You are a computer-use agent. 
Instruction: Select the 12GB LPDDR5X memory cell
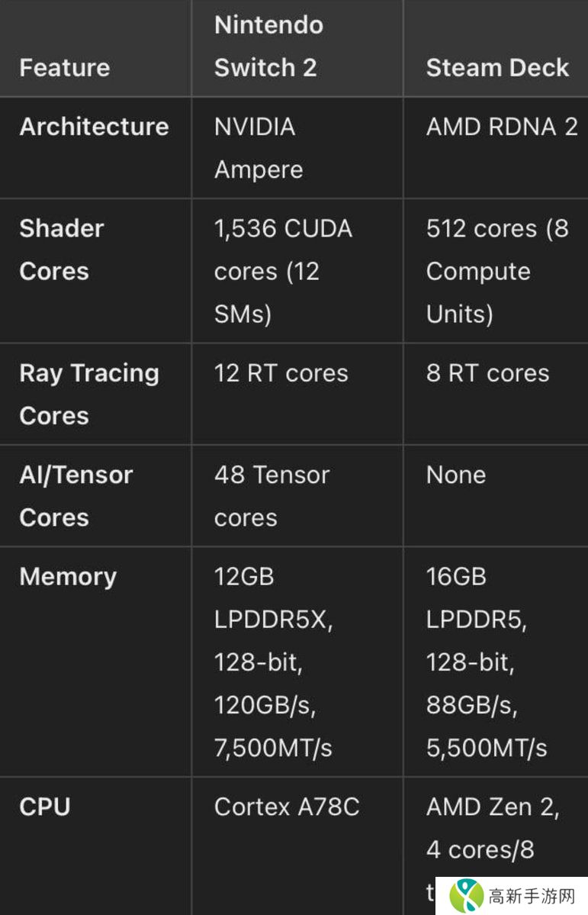[x=273, y=662]
